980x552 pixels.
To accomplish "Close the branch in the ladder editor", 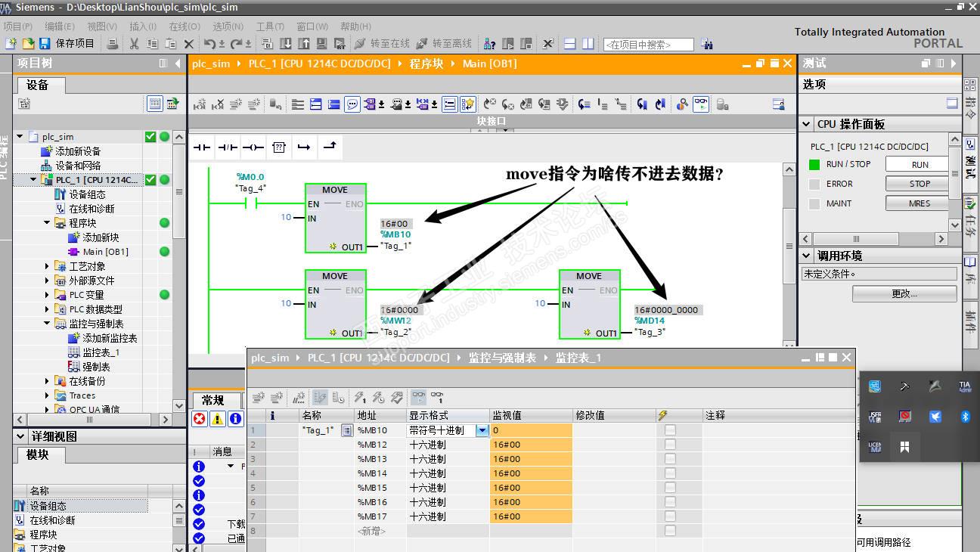I will [330, 147].
